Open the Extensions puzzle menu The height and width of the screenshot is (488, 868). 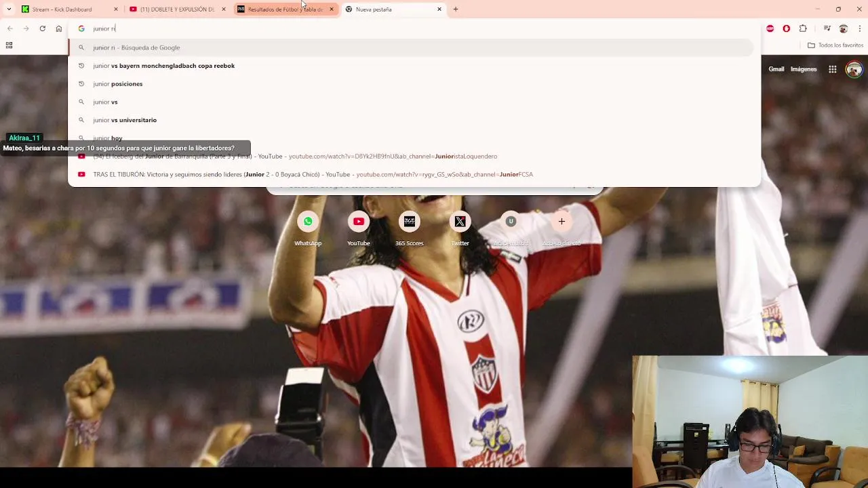point(804,28)
